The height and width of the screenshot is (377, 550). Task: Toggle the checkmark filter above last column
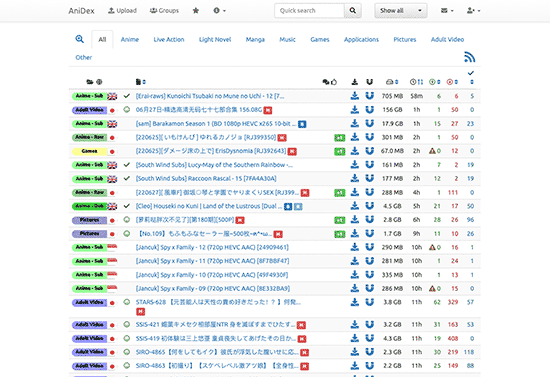(x=471, y=73)
